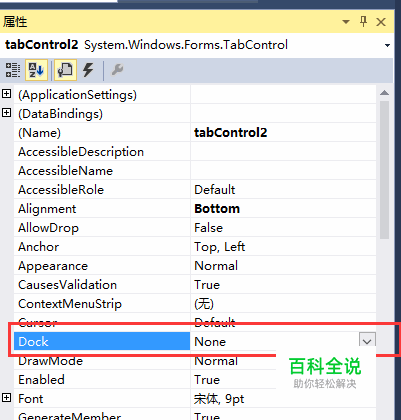The width and height of the screenshot is (401, 420).
Task: Click the Anchor value Top, Left
Action: 220,247
